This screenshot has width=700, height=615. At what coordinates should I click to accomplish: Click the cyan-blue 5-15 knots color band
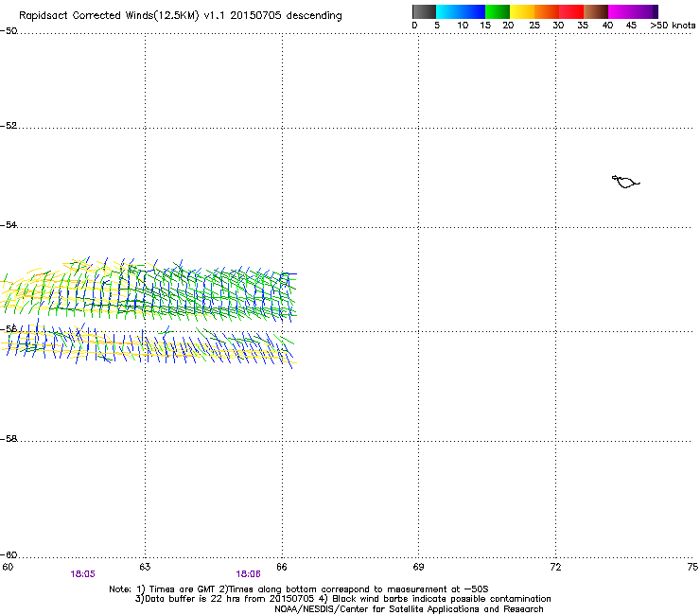461,11
